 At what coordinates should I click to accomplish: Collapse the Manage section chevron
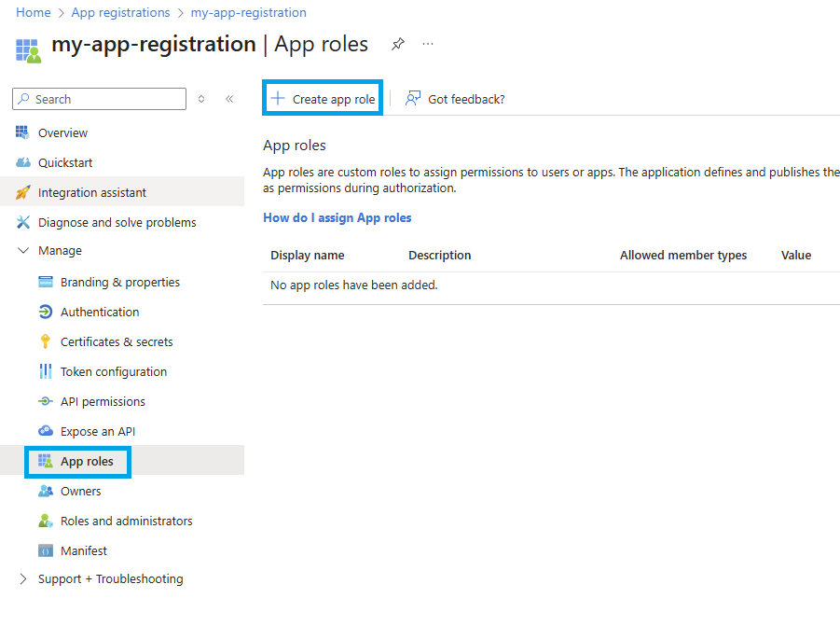[23, 250]
